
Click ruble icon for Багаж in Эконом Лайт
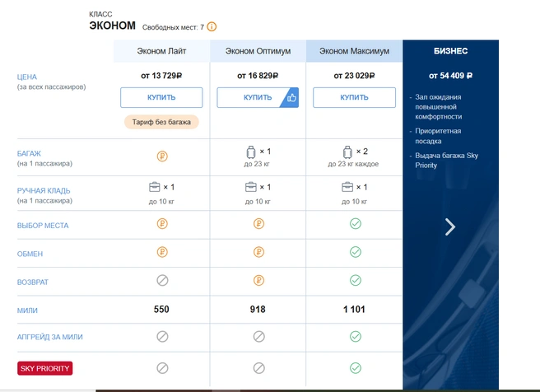[162, 156]
